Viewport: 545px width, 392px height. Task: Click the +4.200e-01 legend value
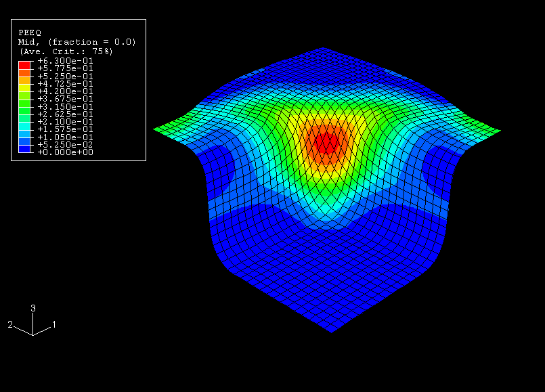(66, 91)
